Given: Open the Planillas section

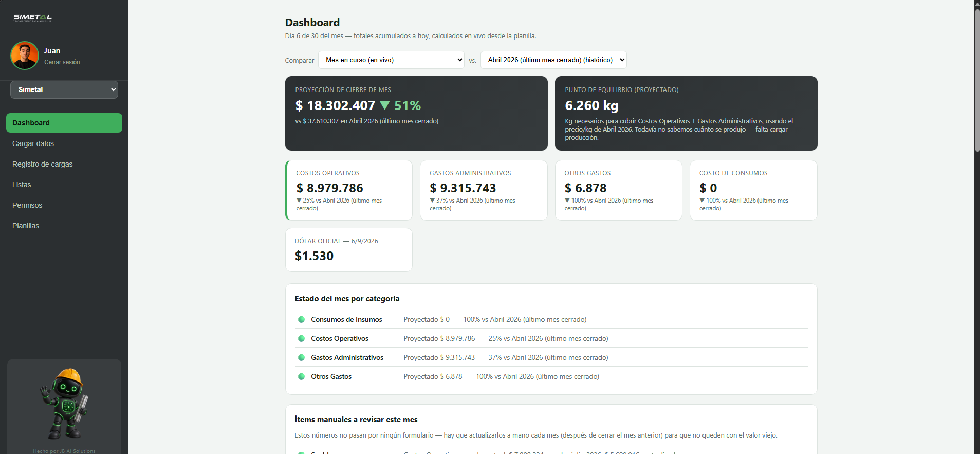Looking at the screenshot, I should [x=64, y=226].
